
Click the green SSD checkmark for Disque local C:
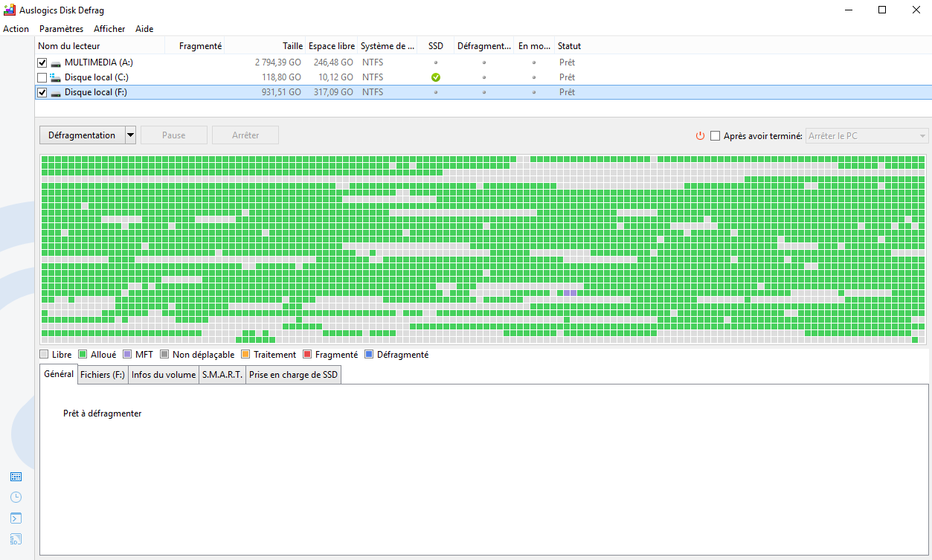pos(435,77)
